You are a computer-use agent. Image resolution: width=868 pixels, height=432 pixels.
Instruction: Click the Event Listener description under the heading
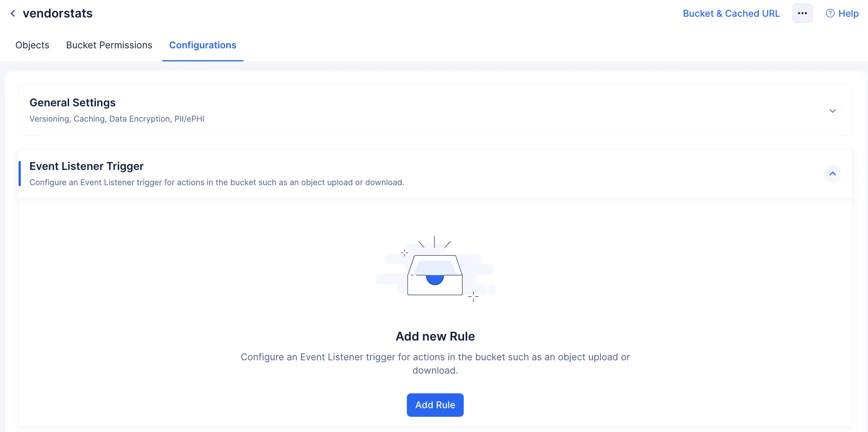(217, 182)
